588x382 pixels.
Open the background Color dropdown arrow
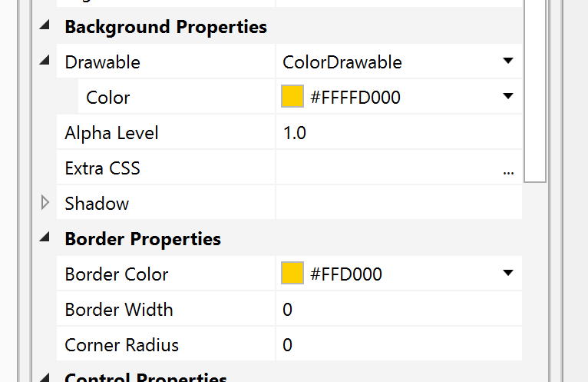pyautogui.click(x=507, y=98)
